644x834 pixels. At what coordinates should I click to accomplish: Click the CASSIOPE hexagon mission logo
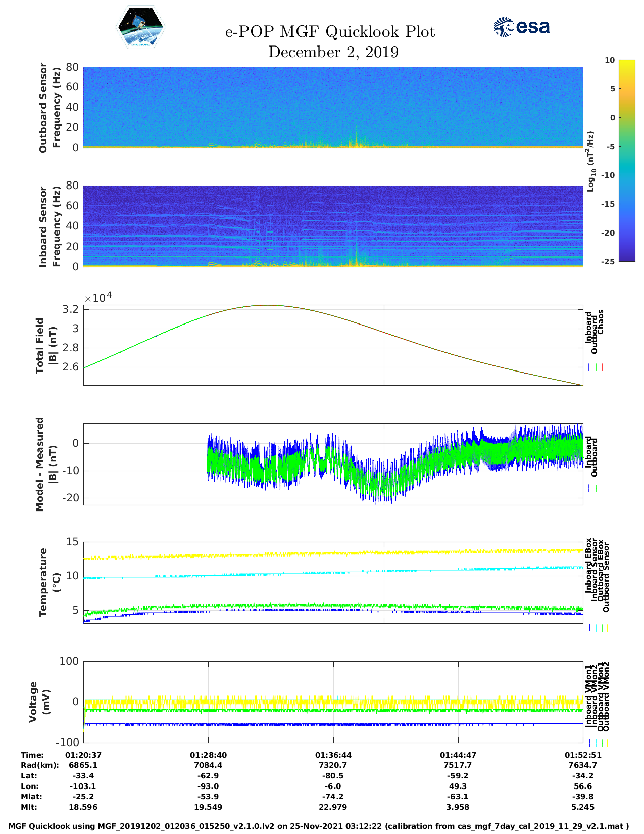(x=140, y=28)
